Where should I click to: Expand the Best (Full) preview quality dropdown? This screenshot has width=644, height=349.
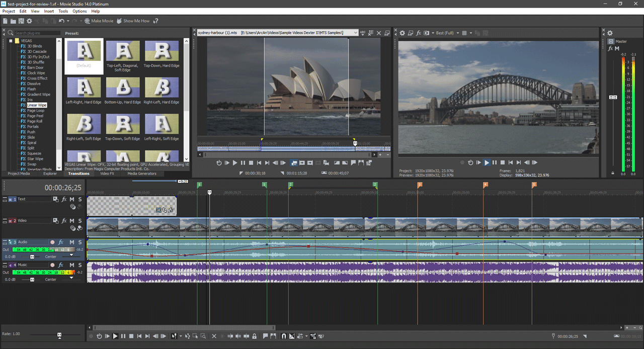[x=457, y=33]
